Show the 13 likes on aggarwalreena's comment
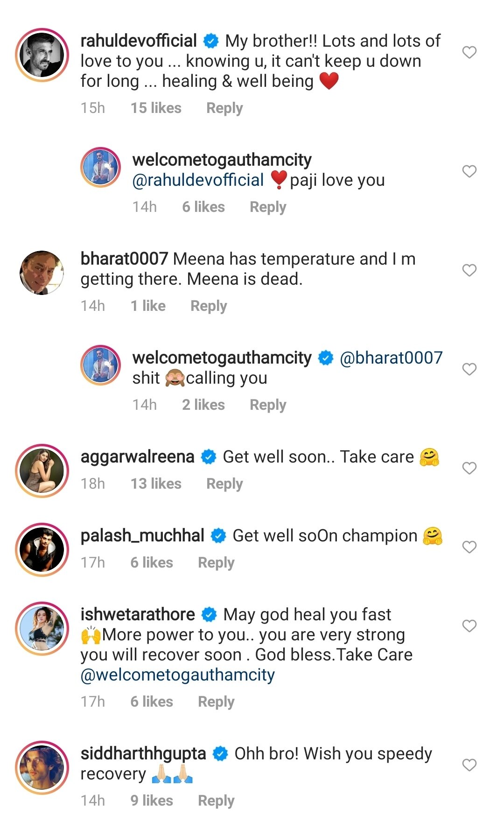 pos(156,484)
